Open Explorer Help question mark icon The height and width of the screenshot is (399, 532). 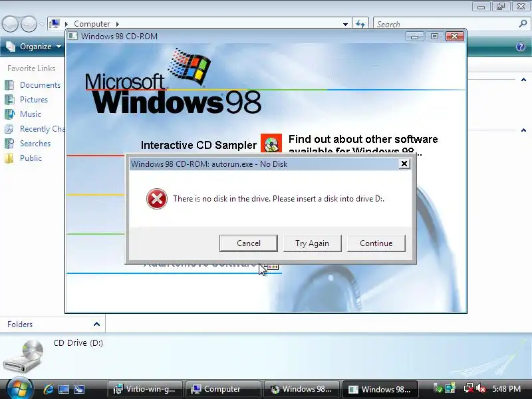click(520, 47)
